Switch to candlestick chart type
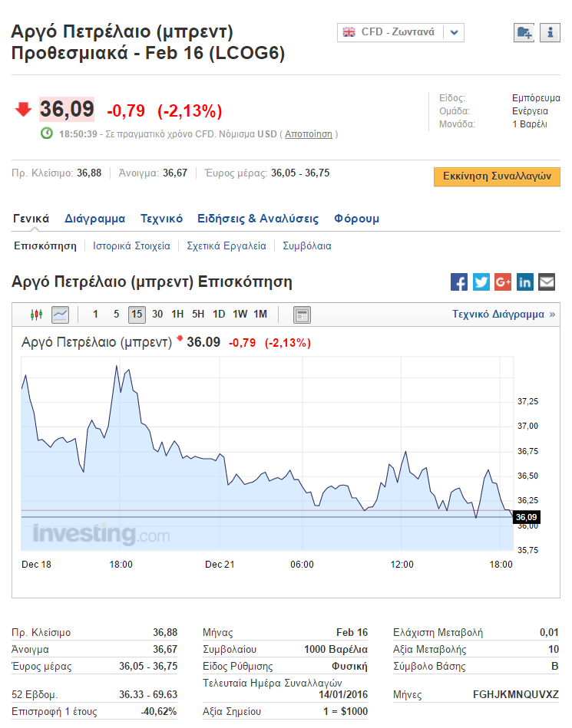The width and height of the screenshot is (572, 728). click(36, 315)
